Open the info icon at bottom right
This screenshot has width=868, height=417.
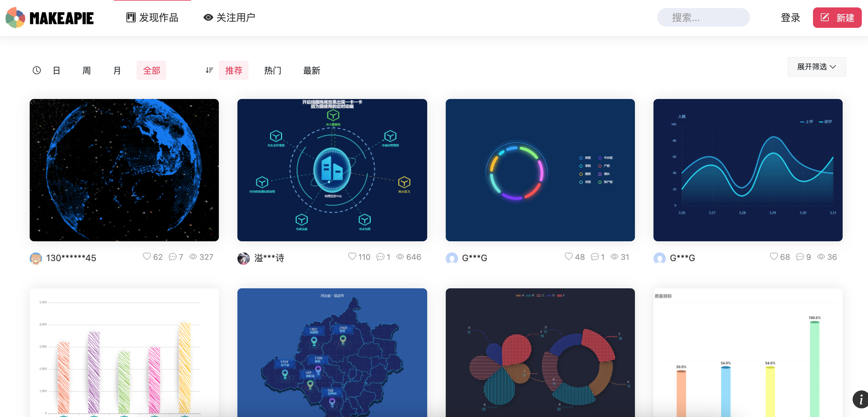click(861, 399)
